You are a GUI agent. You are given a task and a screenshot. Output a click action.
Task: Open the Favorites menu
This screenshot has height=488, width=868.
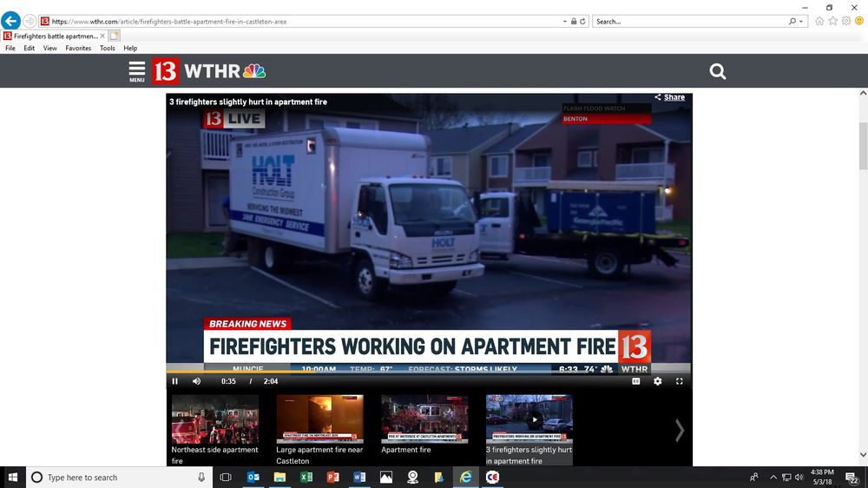coord(78,49)
